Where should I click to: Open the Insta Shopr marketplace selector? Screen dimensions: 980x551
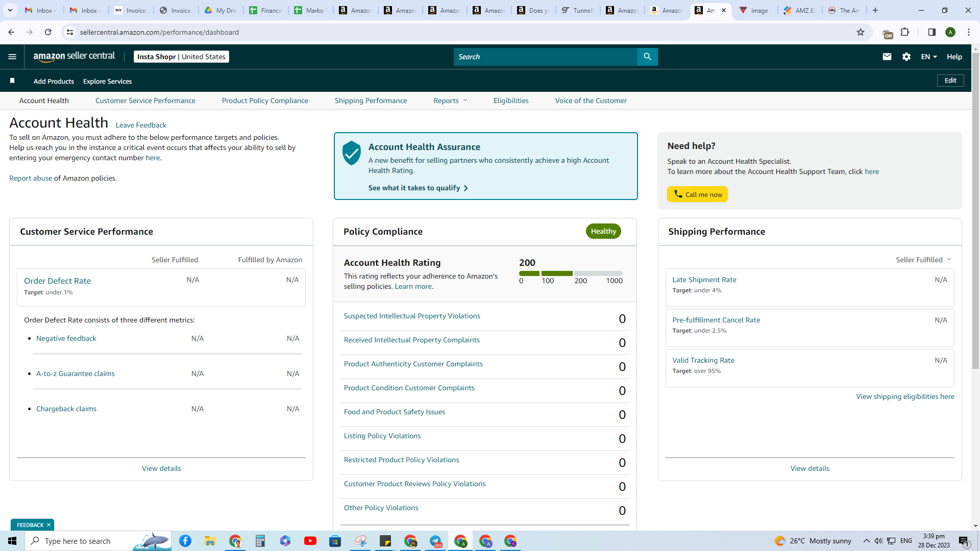tap(181, 57)
